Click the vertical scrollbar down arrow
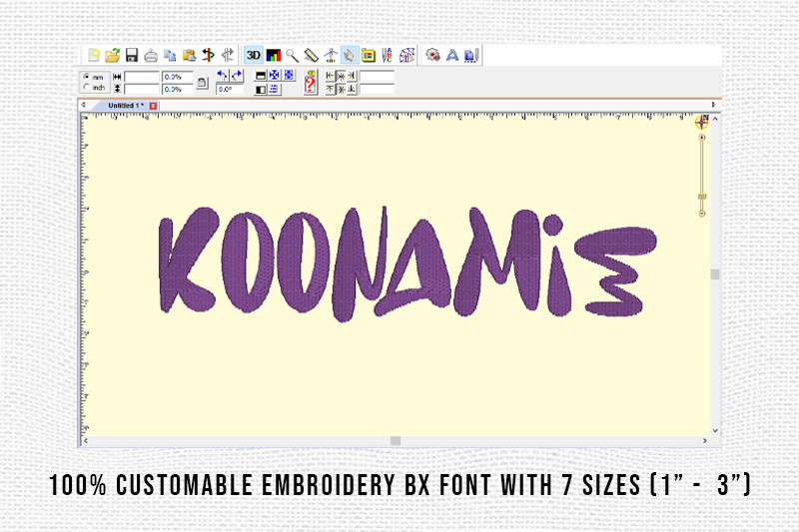This screenshot has width=799, height=532. pos(715,431)
